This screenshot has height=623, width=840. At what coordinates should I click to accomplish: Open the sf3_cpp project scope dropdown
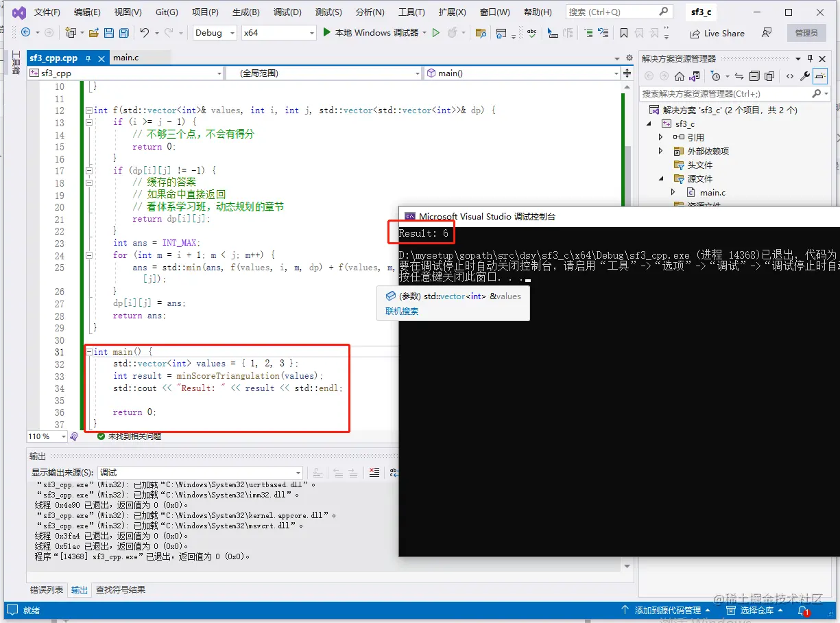[x=125, y=73]
